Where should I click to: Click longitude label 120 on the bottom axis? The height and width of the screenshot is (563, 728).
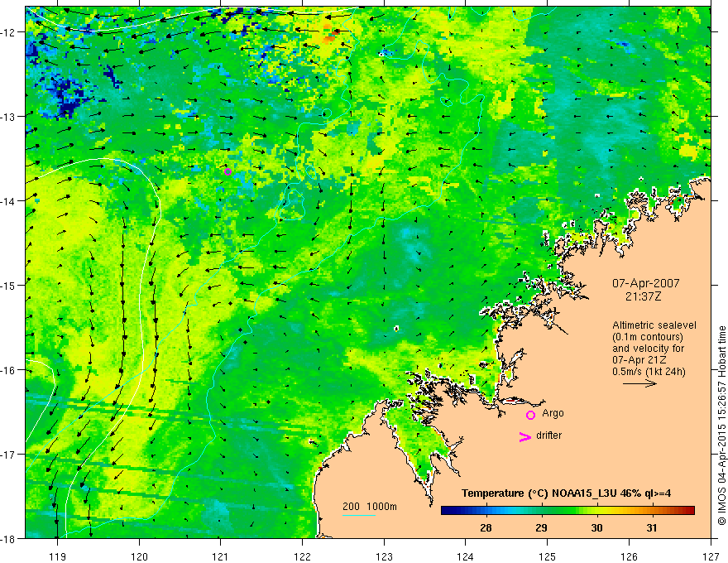pyautogui.click(x=139, y=556)
